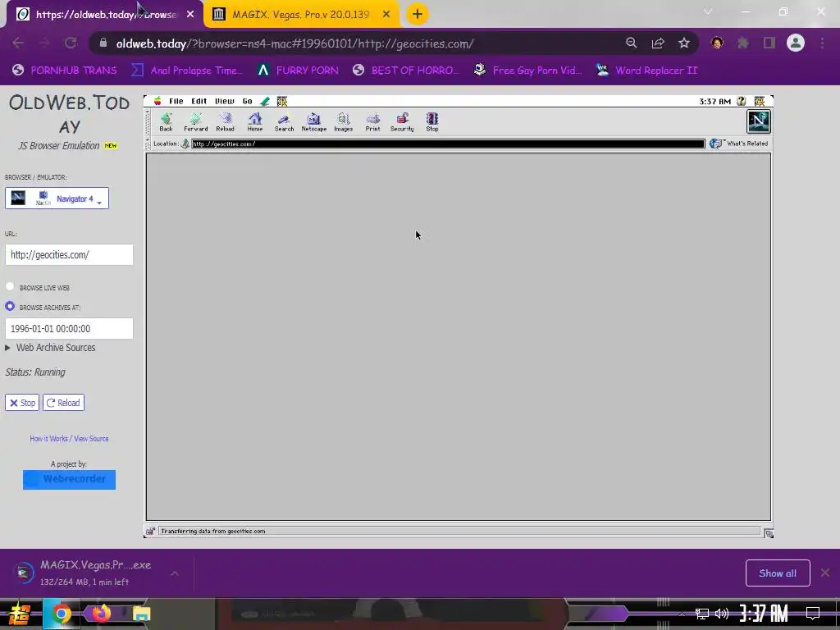Screen dimensions: 840x630
Task: Click Netscape Home toolbar icon
Action: [x=255, y=121]
